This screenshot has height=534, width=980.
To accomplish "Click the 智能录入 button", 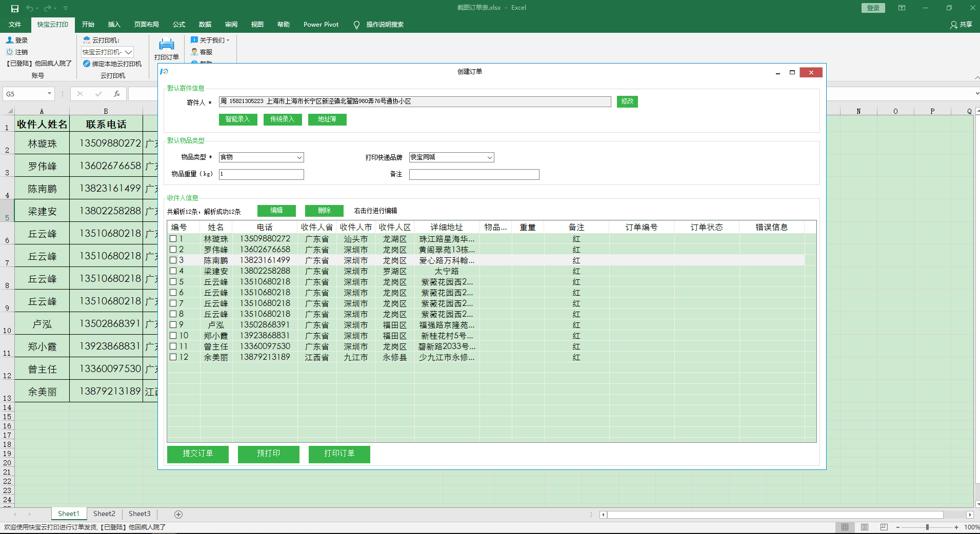I will coord(238,119).
